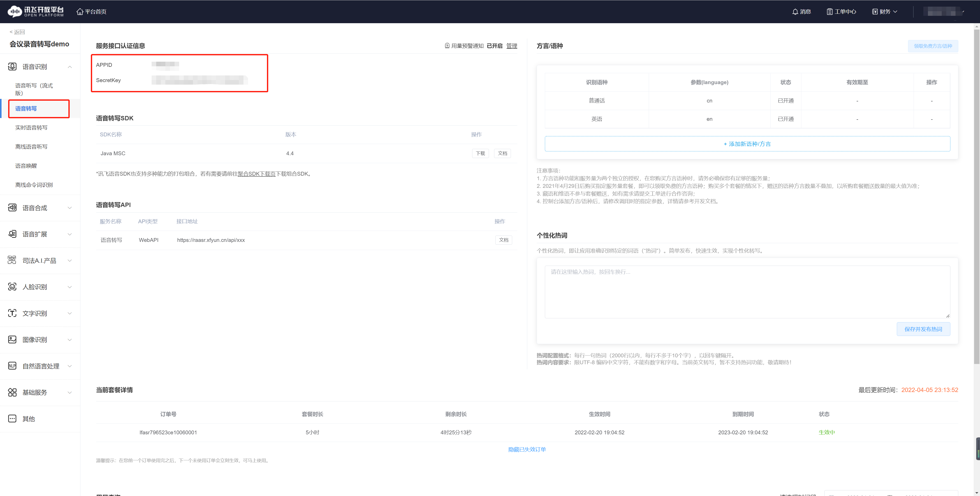Viewport: 980px width, 496px height.
Task: Click the 人脸识别 face icon in sidebar
Action: (12, 286)
